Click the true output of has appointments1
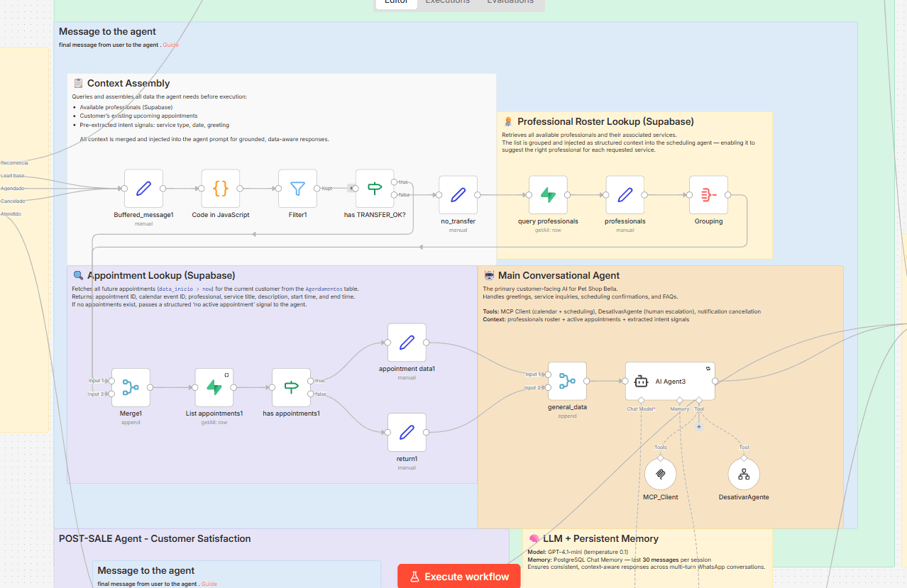Screen dimensions: 907x588 click(x=310, y=381)
